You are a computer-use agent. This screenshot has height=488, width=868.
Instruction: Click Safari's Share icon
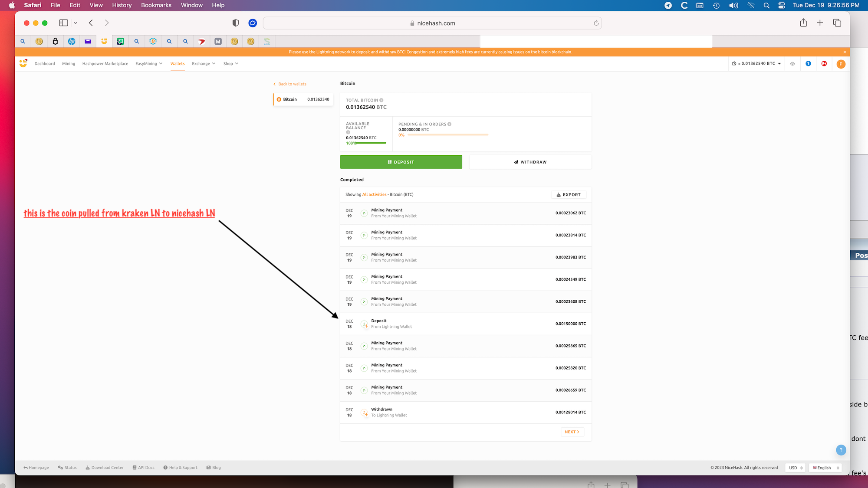803,23
